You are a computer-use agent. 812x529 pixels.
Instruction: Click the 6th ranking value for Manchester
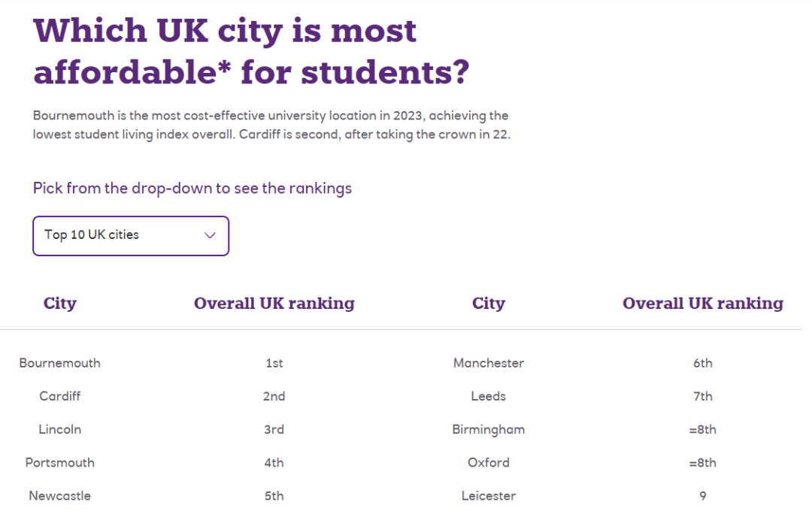pyautogui.click(x=703, y=363)
